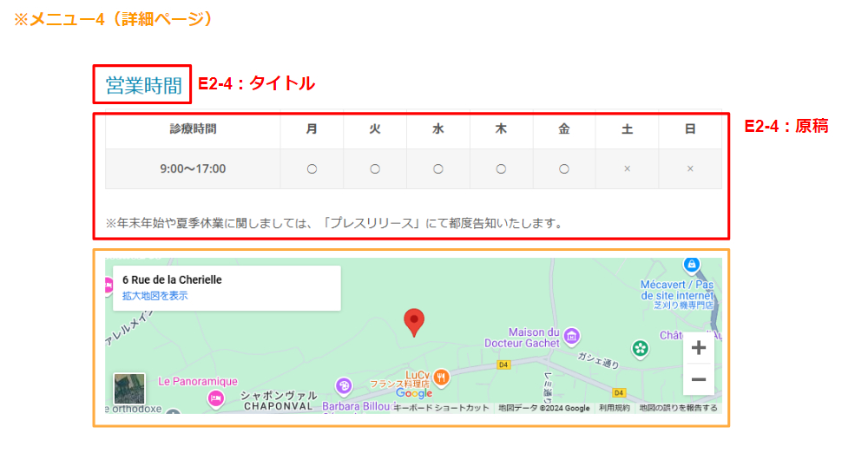Switch to satellite view thumbnail
Screen dimensions: 868x460
coord(129,389)
